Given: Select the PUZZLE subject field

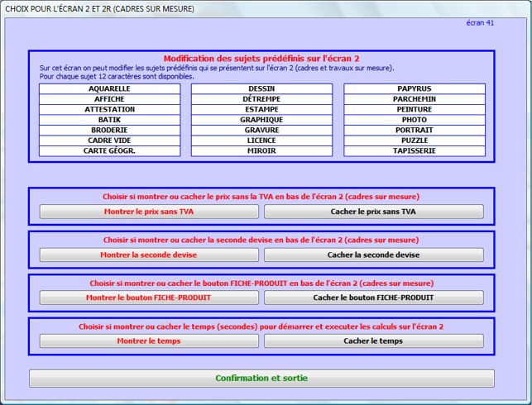Looking at the screenshot, I should click(x=415, y=141).
